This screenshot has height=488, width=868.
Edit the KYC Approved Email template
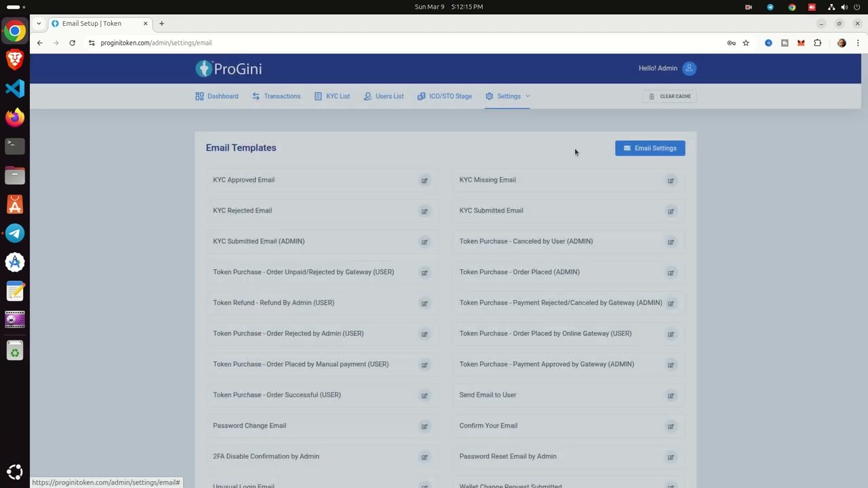pos(425,180)
